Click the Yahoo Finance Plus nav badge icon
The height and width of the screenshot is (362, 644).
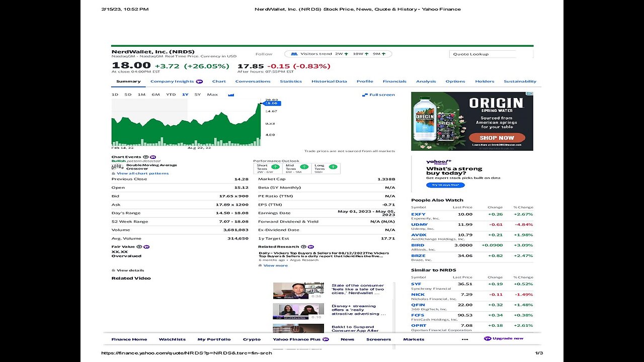[x=326, y=339]
